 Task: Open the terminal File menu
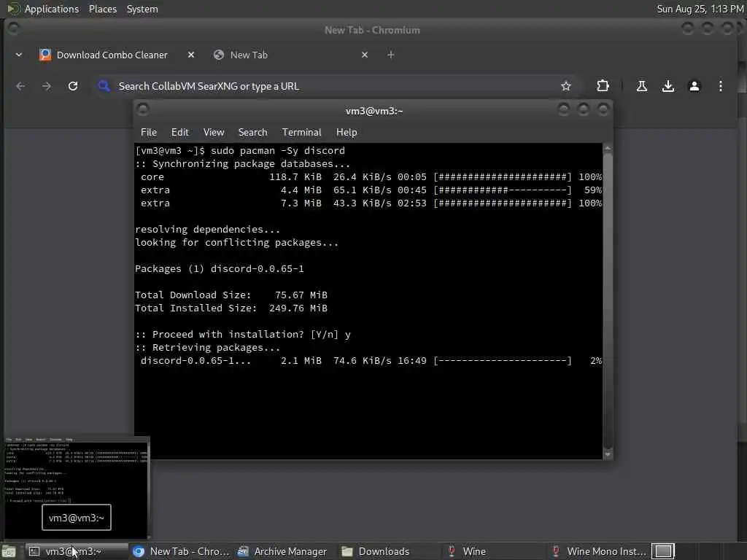pyautogui.click(x=149, y=133)
